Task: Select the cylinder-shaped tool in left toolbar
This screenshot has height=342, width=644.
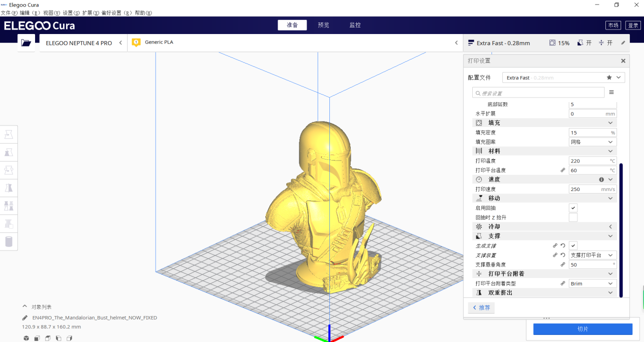Action: pos(9,241)
